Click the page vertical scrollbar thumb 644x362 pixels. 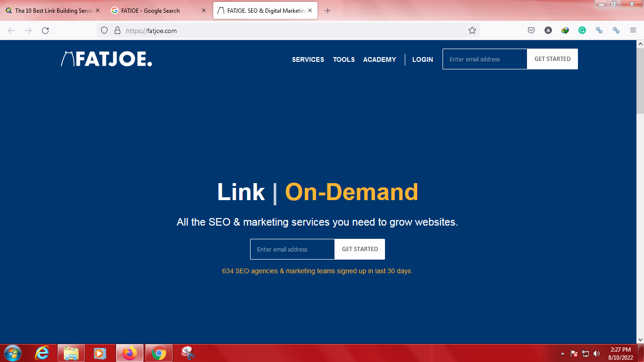[x=640, y=81]
